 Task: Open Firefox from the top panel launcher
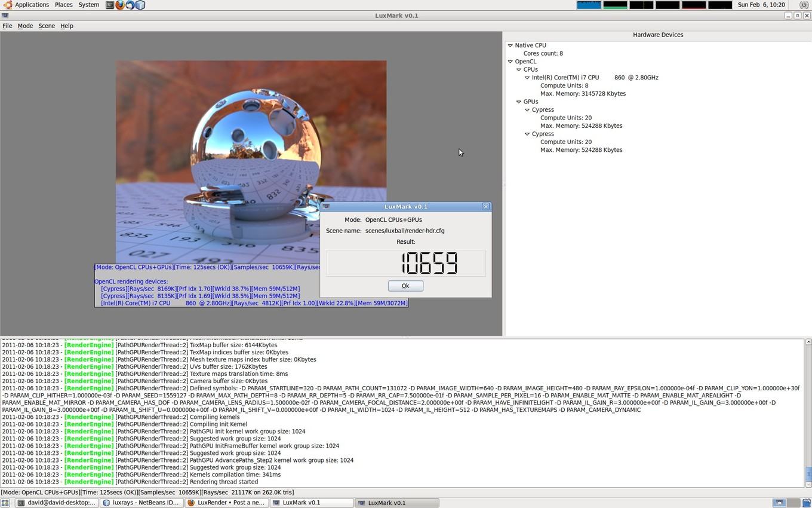click(x=120, y=5)
